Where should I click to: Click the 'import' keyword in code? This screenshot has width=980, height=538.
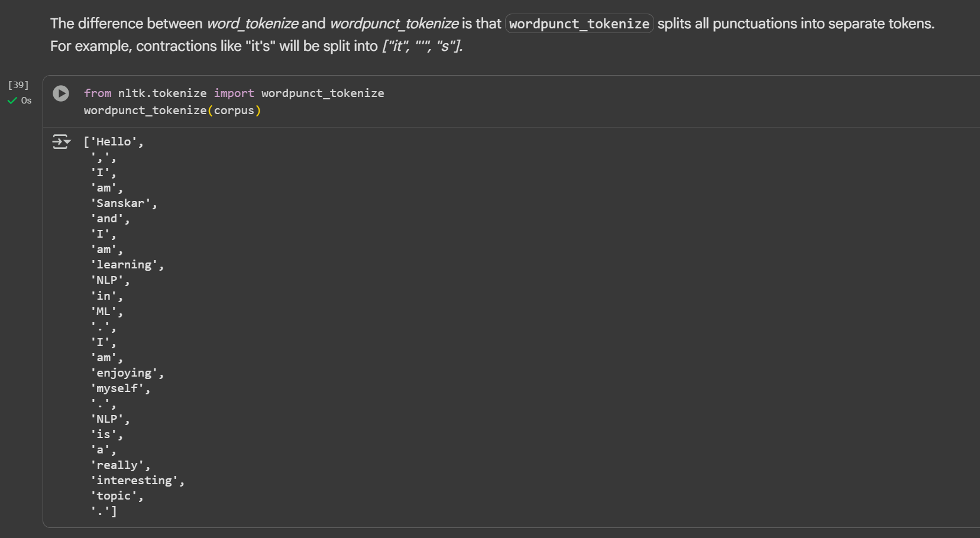point(234,93)
